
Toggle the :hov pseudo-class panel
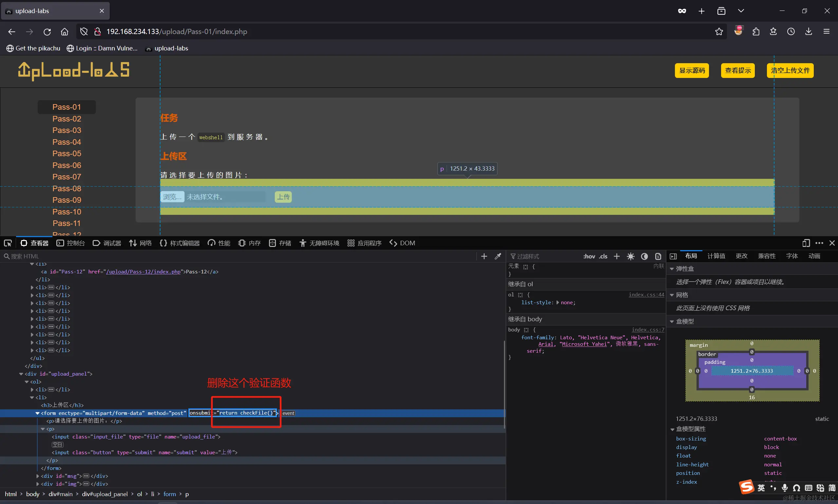[x=589, y=256]
